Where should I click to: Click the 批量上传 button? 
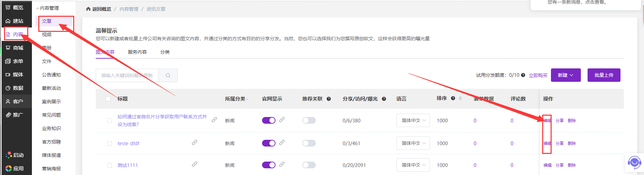point(604,75)
